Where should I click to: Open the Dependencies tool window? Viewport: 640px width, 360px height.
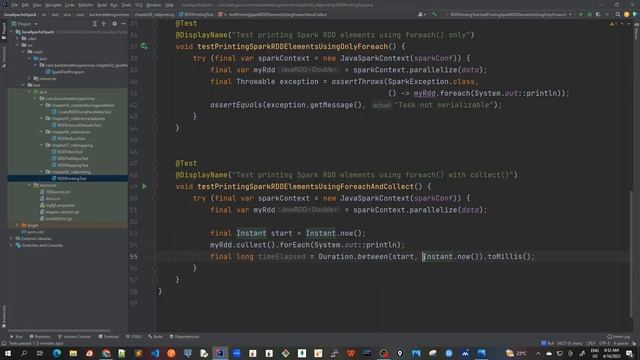[x=184, y=337]
